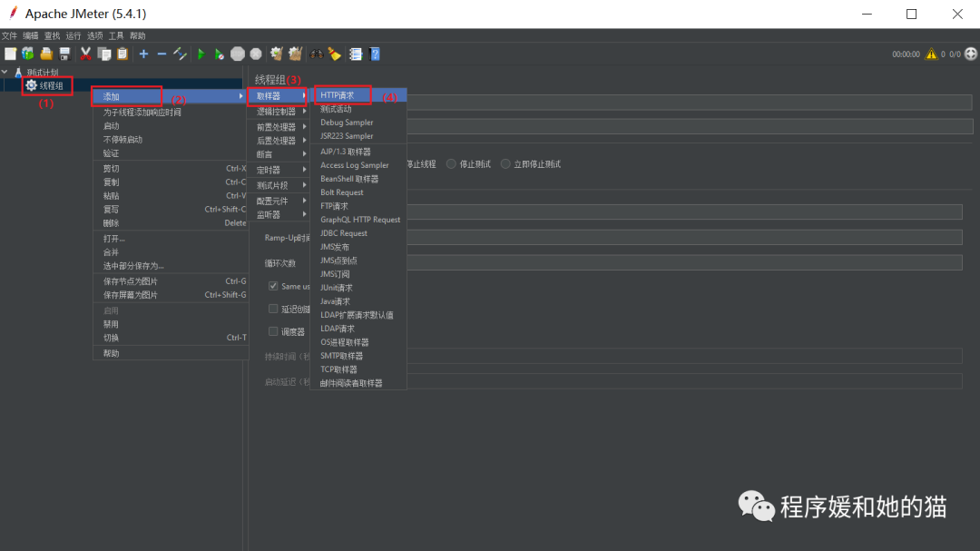Click the Cut scissors icon
The width and height of the screenshot is (980, 551).
pyautogui.click(x=85, y=54)
